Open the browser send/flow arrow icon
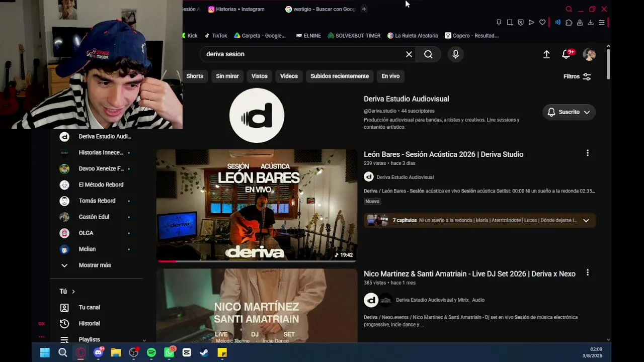 531,23
